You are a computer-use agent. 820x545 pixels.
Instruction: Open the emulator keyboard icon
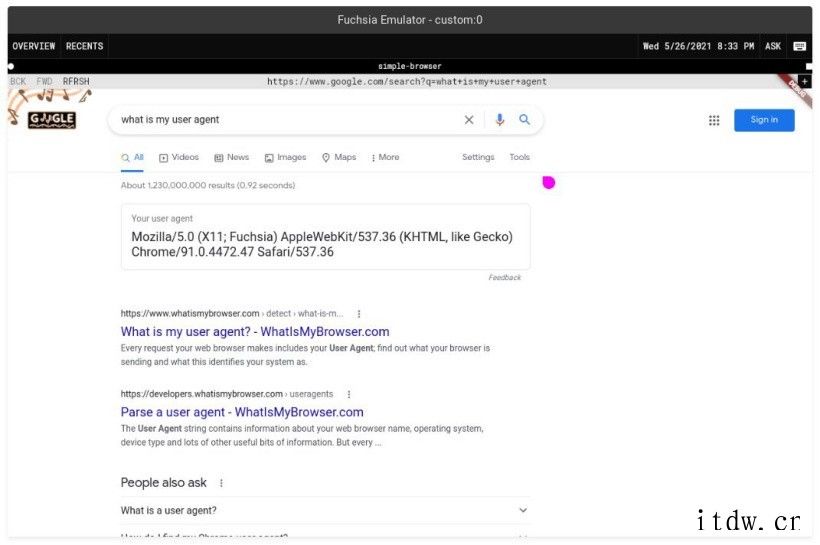[799, 46]
